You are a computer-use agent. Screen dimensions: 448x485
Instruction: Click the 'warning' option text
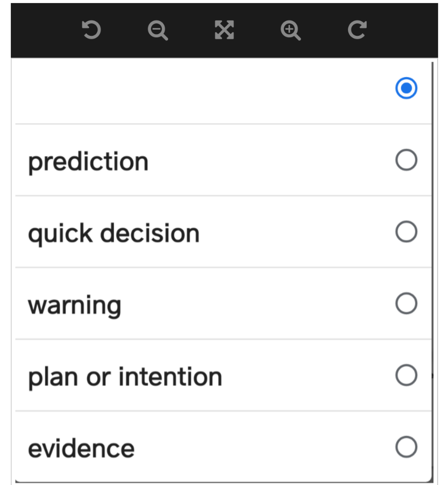pos(74,304)
